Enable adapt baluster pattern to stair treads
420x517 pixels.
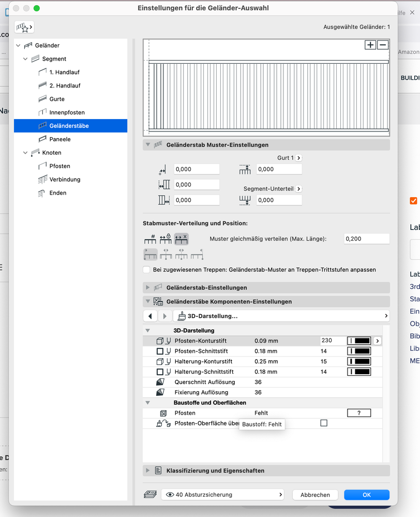pos(147,270)
